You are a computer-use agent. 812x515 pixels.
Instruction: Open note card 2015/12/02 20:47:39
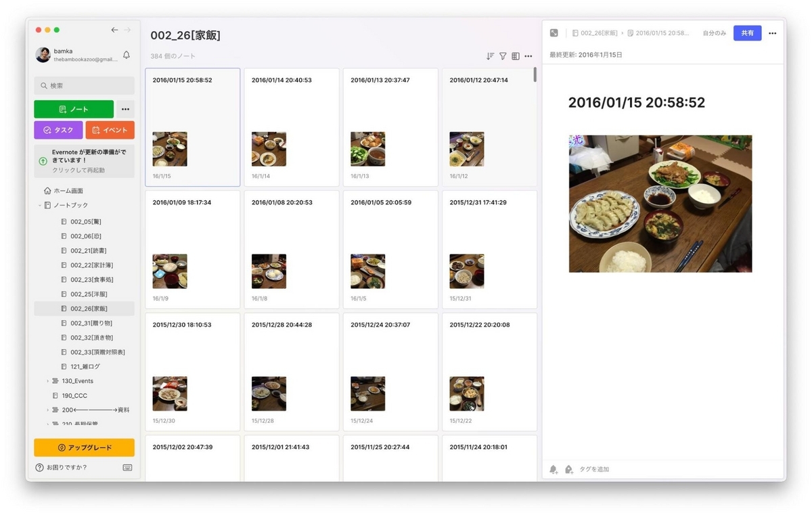(193, 459)
